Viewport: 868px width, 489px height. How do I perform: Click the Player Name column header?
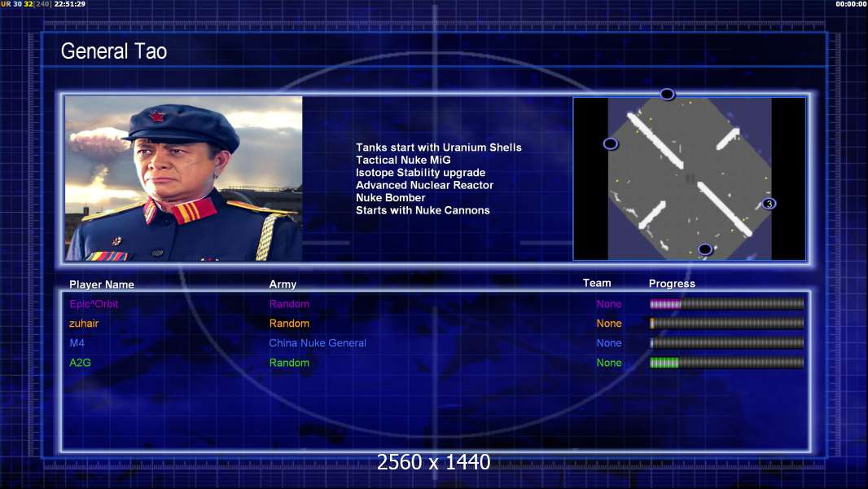pos(101,284)
